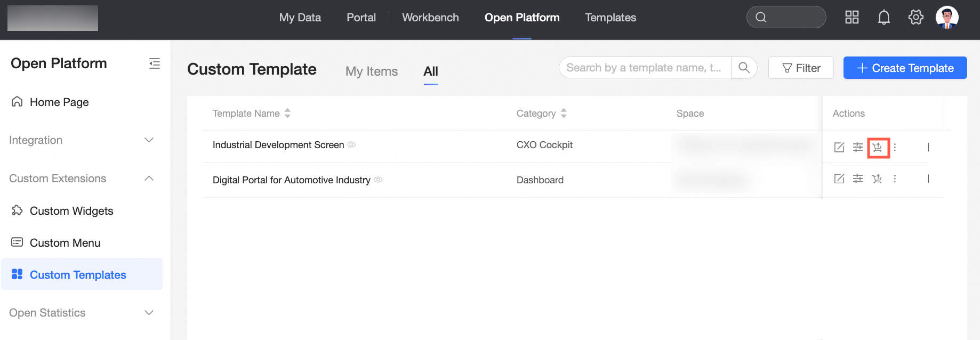This screenshot has height=340, width=980.
Task: Click the Create Template button
Action: (905, 68)
